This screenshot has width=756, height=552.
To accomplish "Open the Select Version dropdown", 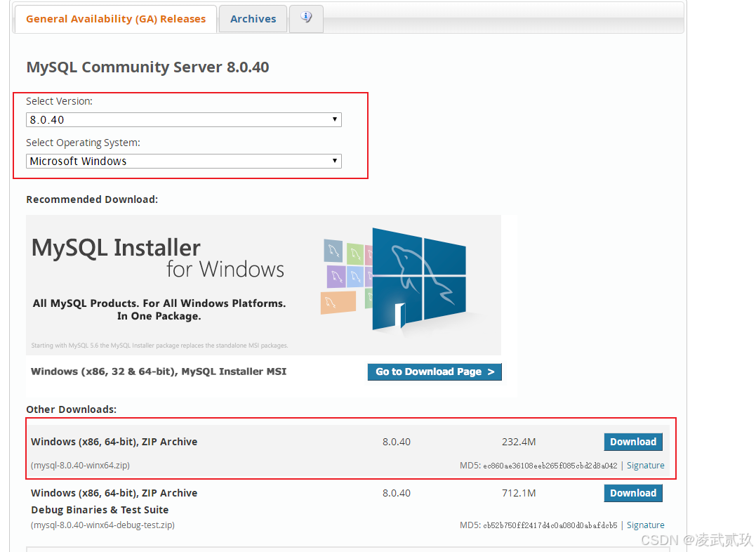I will (183, 119).
